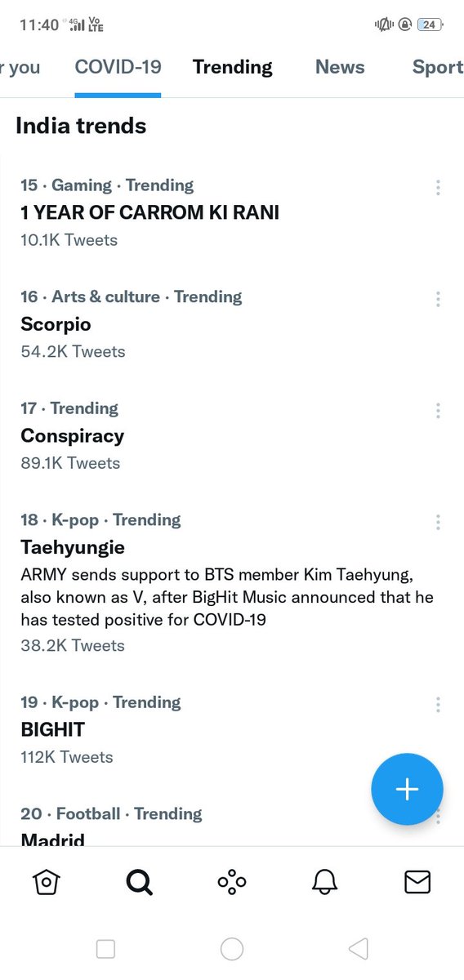Tap the Search magnifier icon
The image size is (464, 980).
[139, 882]
